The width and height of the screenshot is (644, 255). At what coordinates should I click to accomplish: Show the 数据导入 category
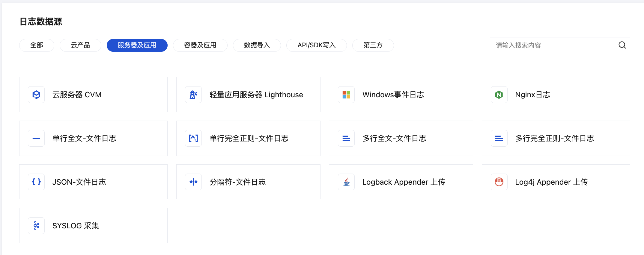[257, 45]
